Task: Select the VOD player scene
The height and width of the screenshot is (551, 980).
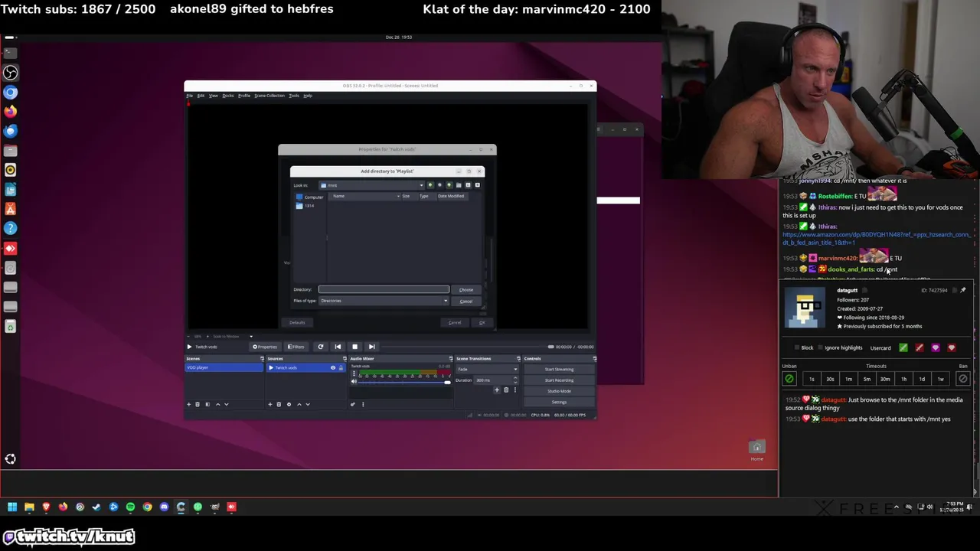Action: [x=224, y=367]
